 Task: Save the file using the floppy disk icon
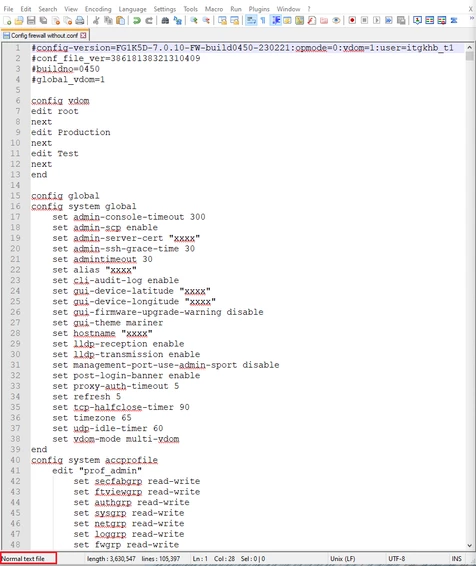[31, 21]
